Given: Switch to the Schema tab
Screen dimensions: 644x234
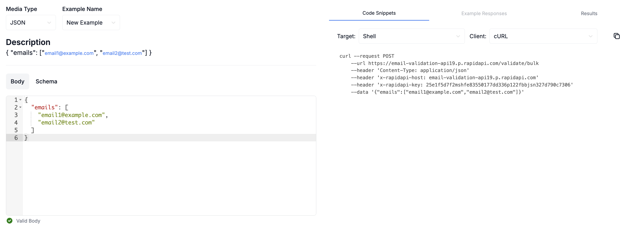Looking at the screenshot, I should (46, 81).
